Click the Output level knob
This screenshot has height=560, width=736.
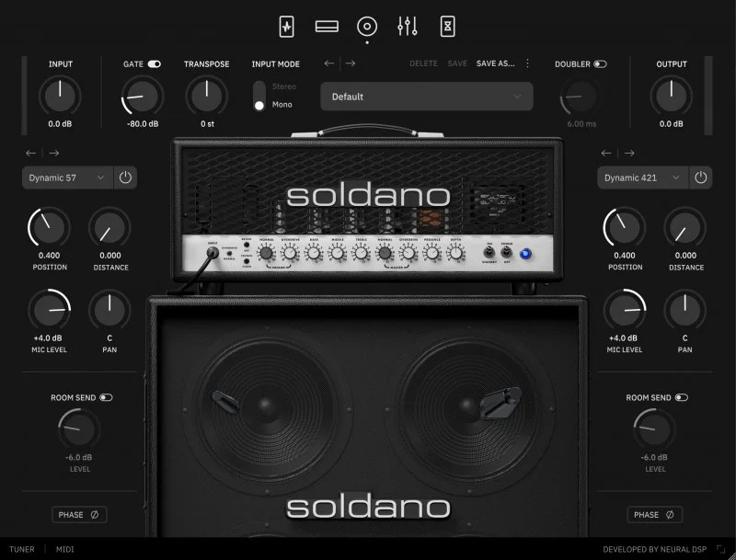pos(672,96)
